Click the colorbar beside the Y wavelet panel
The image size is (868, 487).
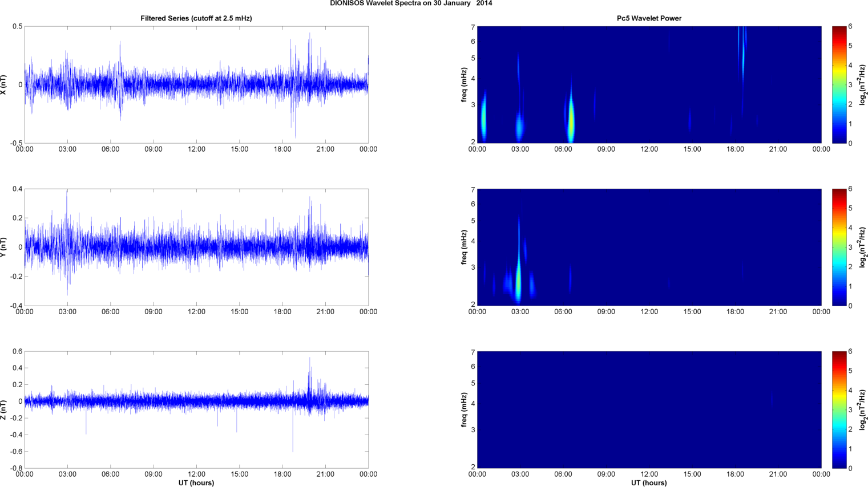pyautogui.click(x=839, y=247)
